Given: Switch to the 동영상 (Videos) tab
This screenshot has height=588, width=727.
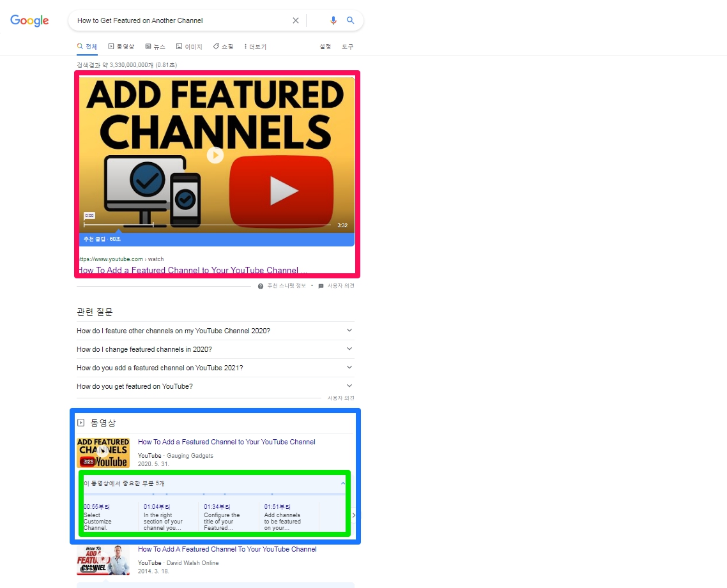Looking at the screenshot, I should point(121,47).
